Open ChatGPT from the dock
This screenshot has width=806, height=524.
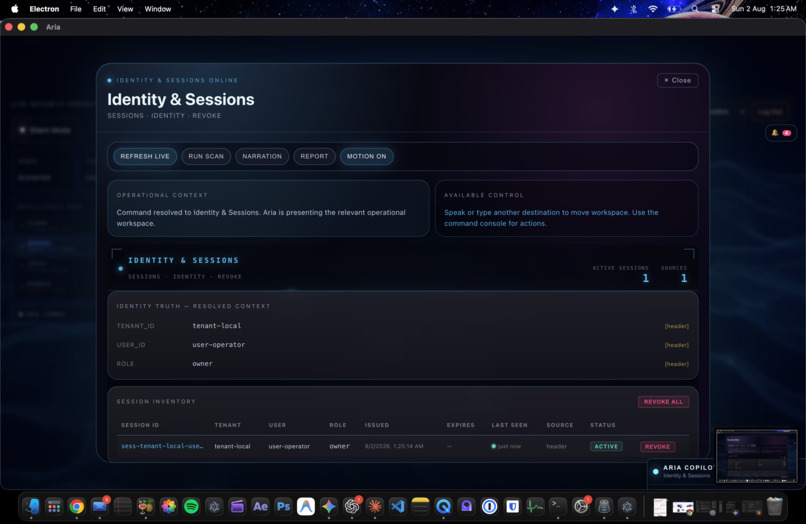click(352, 507)
